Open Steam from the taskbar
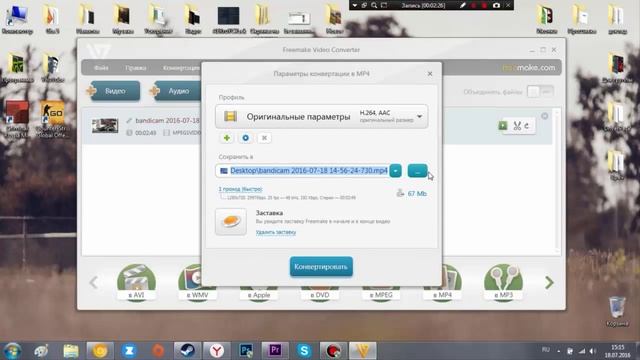The width and height of the screenshot is (640, 360). click(x=187, y=351)
